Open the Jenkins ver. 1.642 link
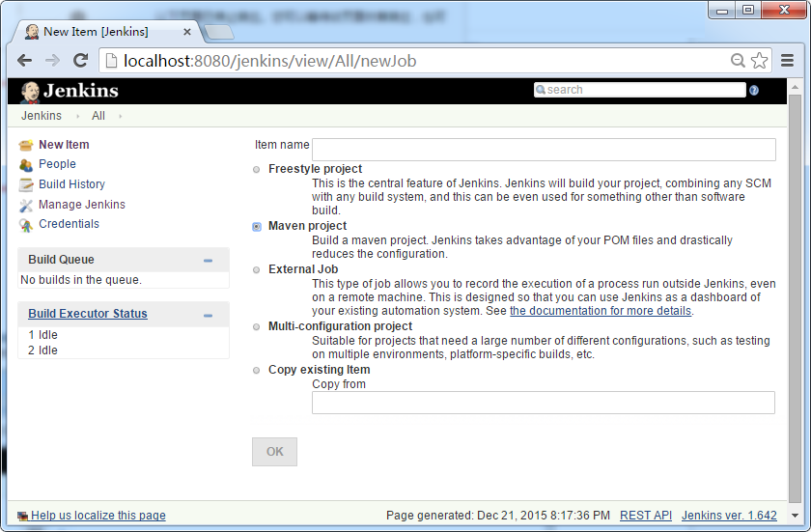Image resolution: width=811 pixels, height=532 pixels. pyautogui.click(x=729, y=516)
